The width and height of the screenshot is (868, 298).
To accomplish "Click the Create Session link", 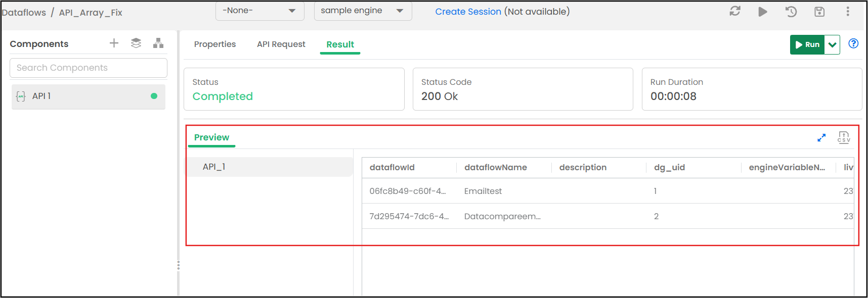I will coord(468,12).
